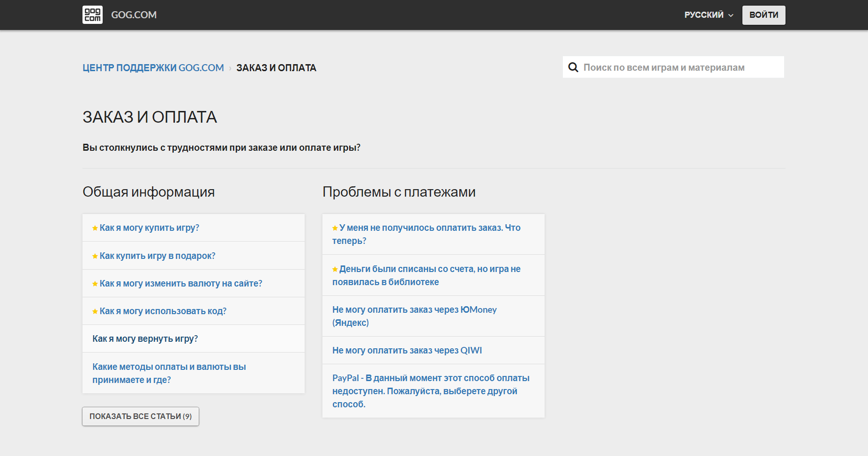This screenshot has width=868, height=456.
Task: Click Показать все статьи (9) button
Action: click(141, 416)
